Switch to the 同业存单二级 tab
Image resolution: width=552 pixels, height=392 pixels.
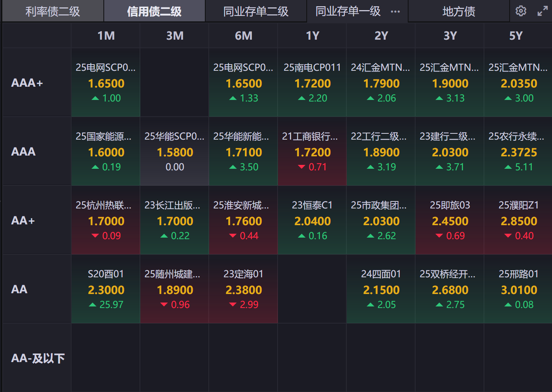click(256, 12)
